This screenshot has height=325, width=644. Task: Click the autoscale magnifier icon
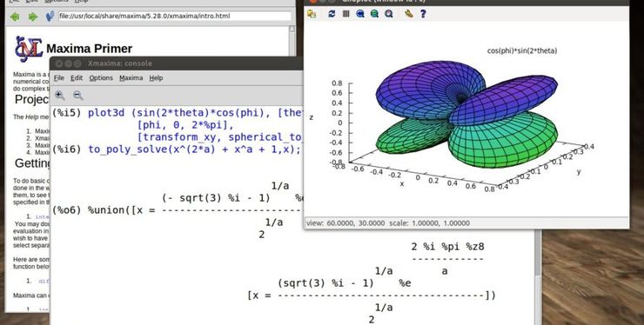388,14
